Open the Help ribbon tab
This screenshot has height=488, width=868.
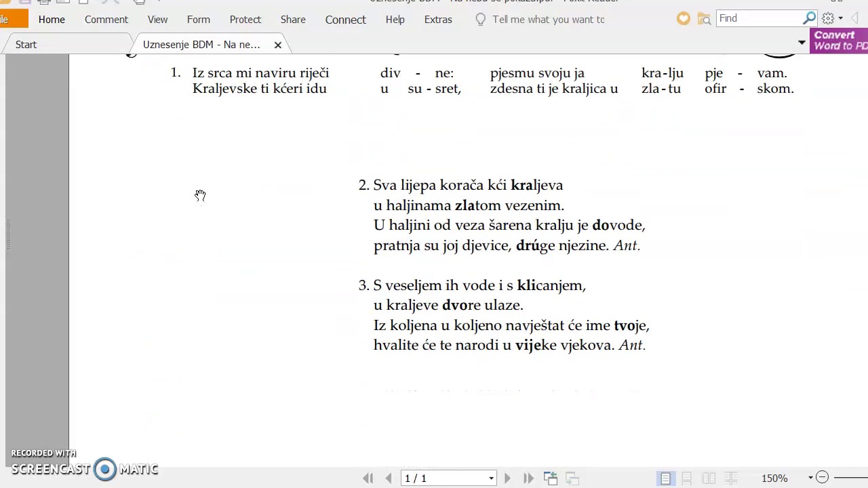click(395, 20)
